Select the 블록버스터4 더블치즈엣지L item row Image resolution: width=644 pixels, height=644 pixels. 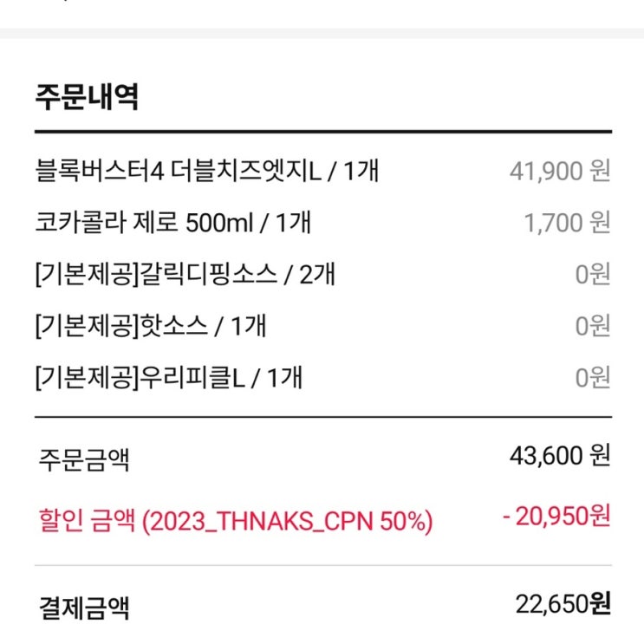206,171
